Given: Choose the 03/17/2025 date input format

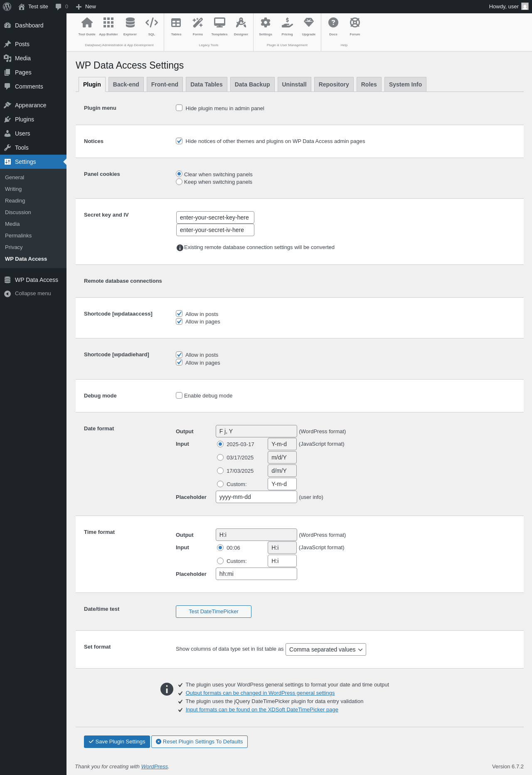Looking at the screenshot, I should pos(220,457).
